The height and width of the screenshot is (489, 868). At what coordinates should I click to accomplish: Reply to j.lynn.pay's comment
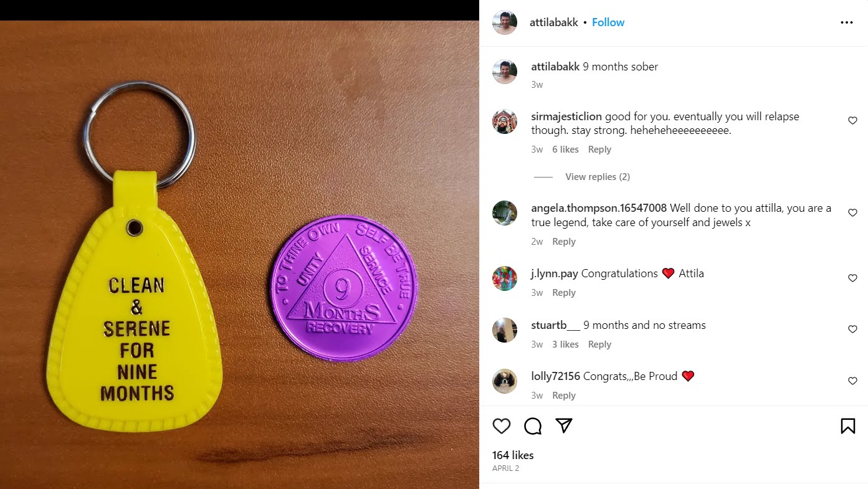pyautogui.click(x=564, y=293)
